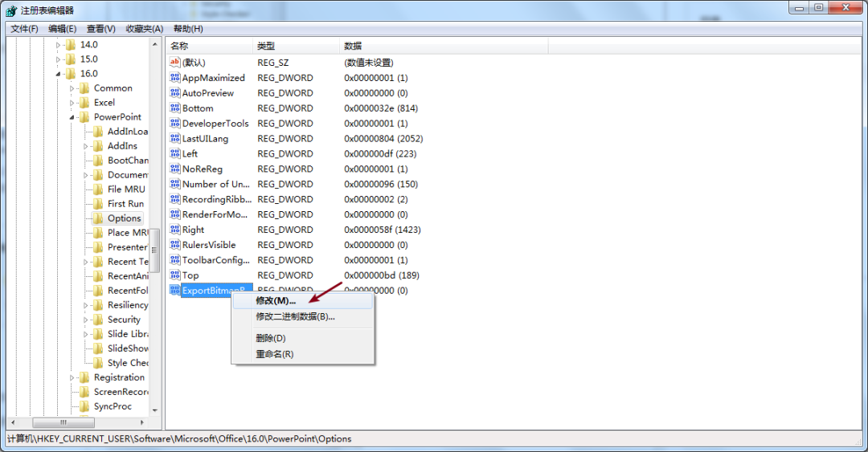The height and width of the screenshot is (452, 868).
Task: Expand the Resiliency key
Action: [x=86, y=305]
